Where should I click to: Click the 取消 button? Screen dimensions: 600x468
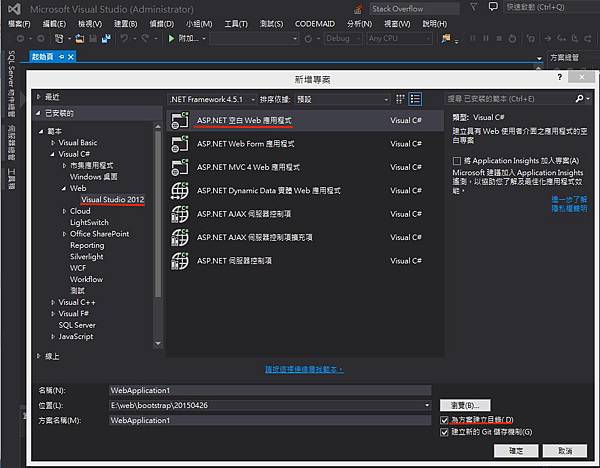[565, 451]
